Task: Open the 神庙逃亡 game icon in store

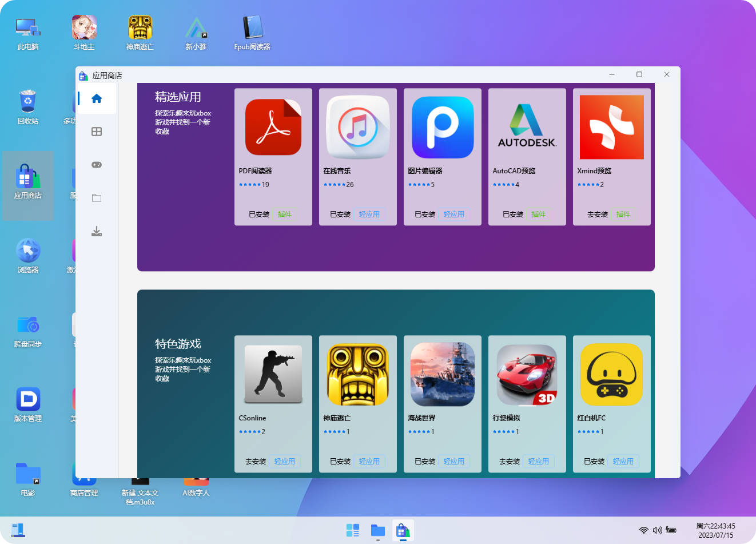Action: pos(358,374)
